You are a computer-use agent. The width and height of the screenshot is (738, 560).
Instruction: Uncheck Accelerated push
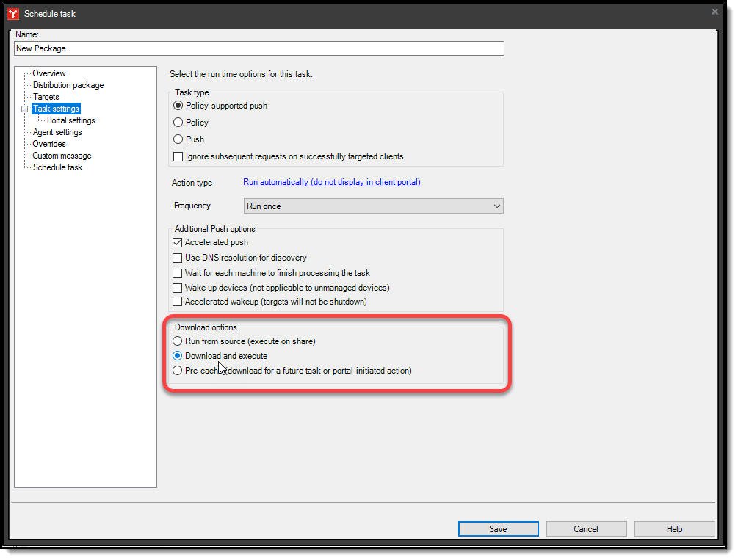pyautogui.click(x=177, y=242)
